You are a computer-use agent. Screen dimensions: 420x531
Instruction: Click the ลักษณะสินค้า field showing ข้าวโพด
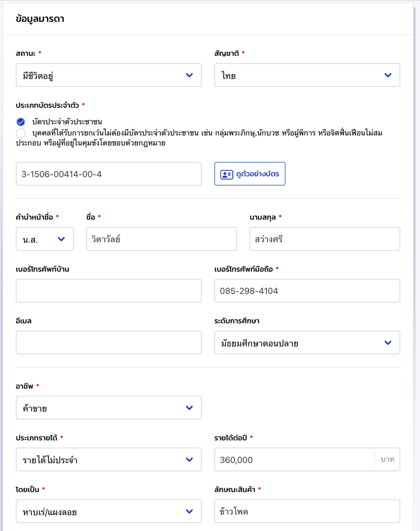307,511
